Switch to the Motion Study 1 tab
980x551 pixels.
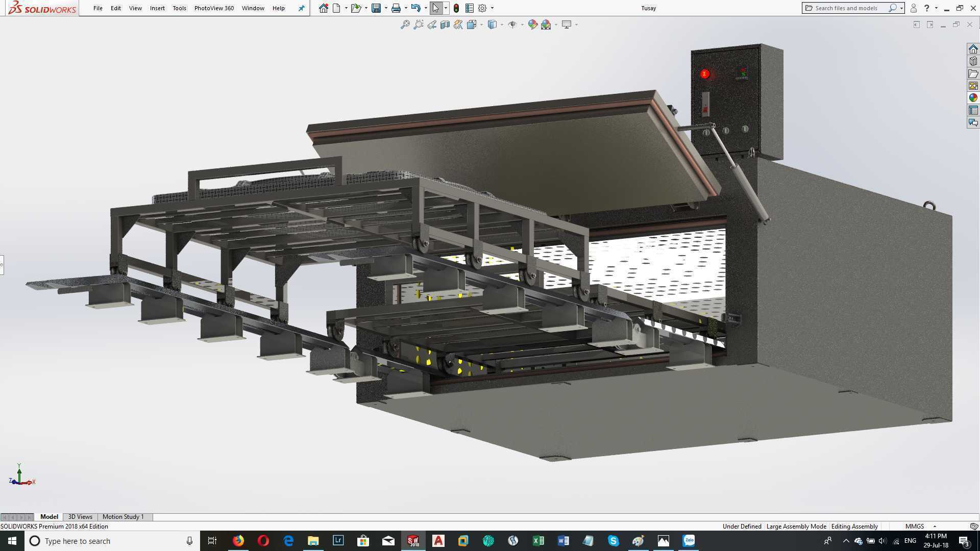coord(123,517)
